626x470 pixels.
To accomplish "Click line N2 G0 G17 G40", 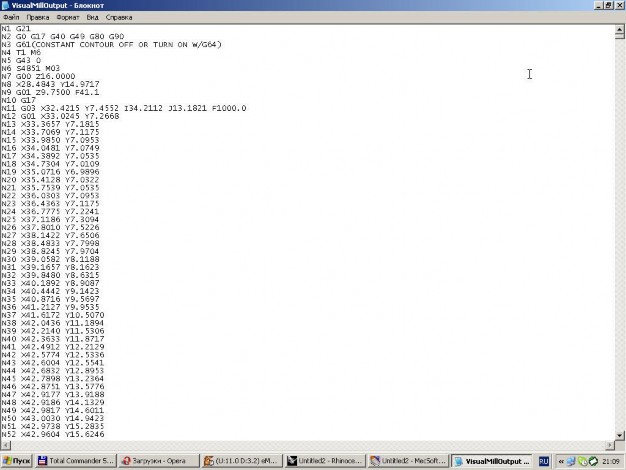I will pos(63,36).
